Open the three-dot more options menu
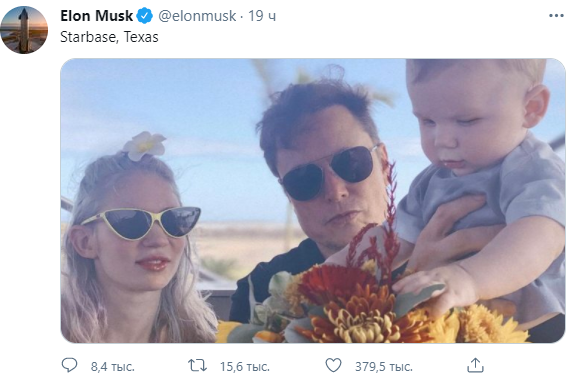This screenshot has height=385, width=573. coord(556,16)
